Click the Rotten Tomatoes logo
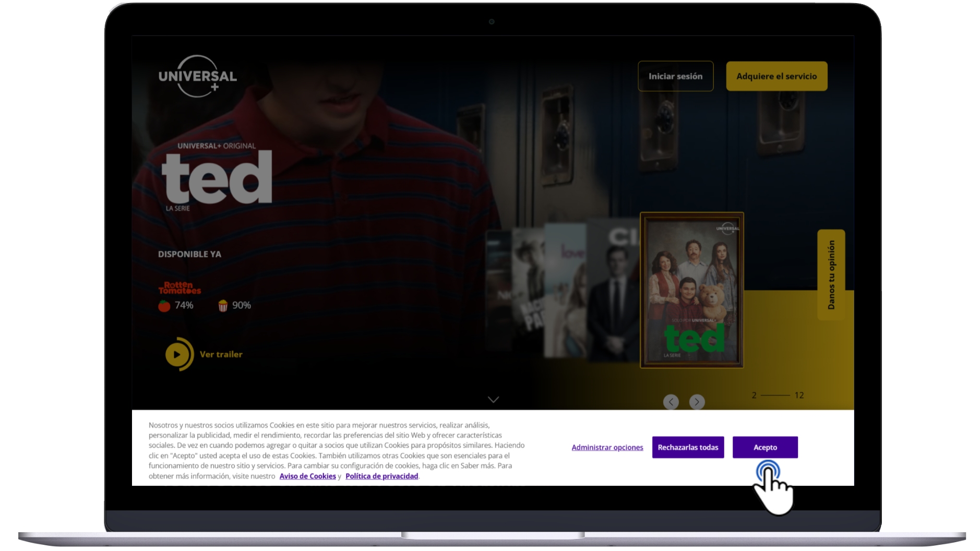 coord(180,288)
